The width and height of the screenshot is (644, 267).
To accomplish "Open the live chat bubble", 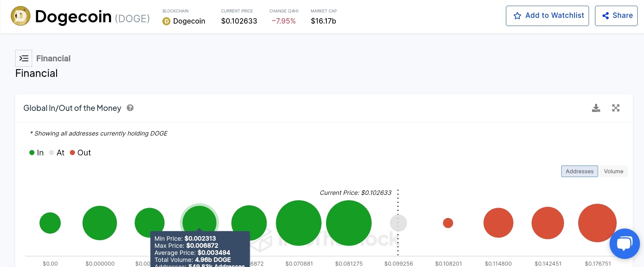I will (624, 244).
